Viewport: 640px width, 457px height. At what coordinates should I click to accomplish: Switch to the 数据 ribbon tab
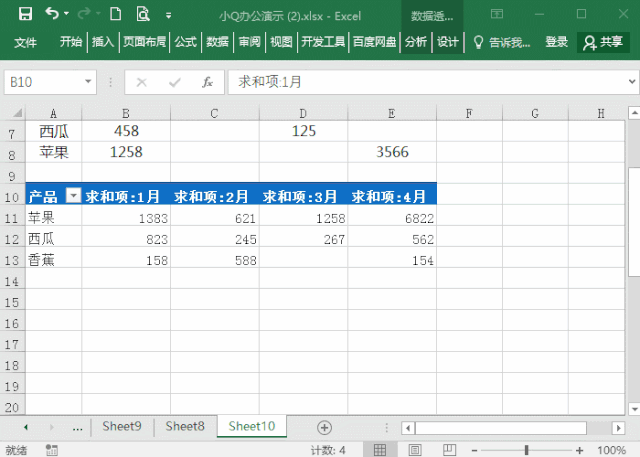217,42
